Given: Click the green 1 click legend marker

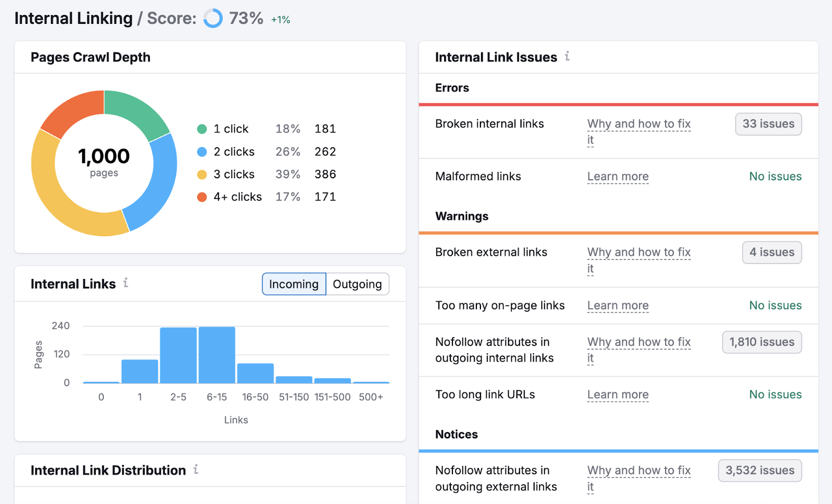Looking at the screenshot, I should click(x=202, y=129).
